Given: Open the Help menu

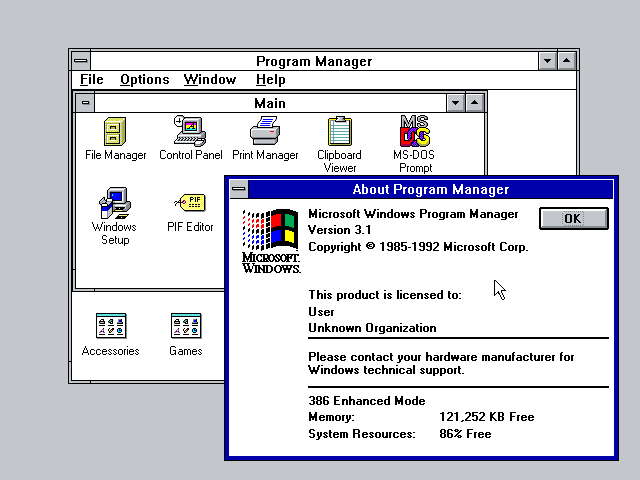Looking at the screenshot, I should 270,80.
